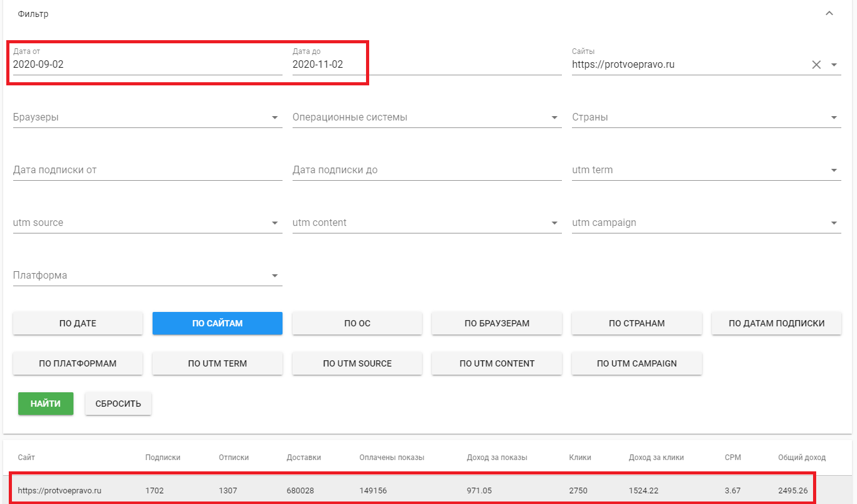The image size is (857, 504).
Task: Select the ПО САЙТАМ grouping
Action: [x=217, y=323]
